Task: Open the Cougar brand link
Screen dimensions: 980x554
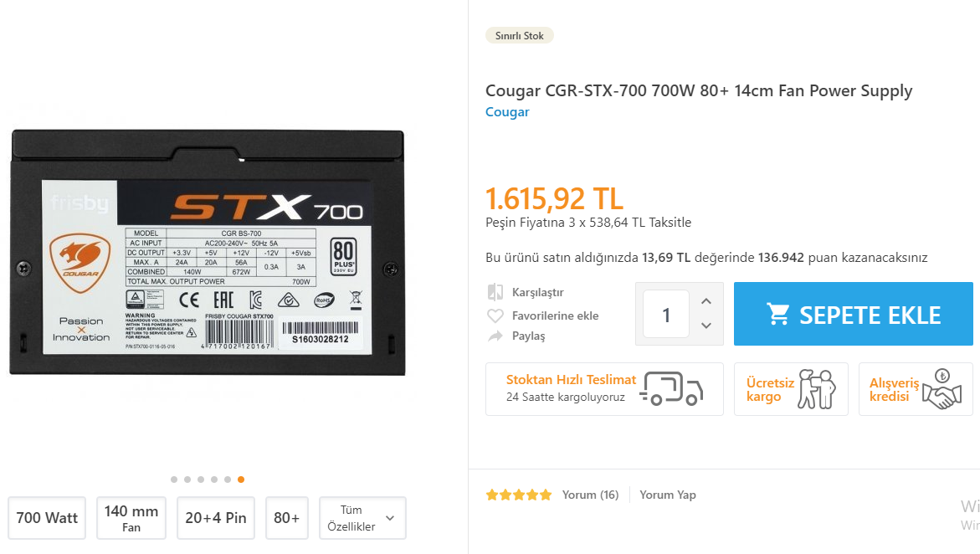Action: pyautogui.click(x=507, y=112)
